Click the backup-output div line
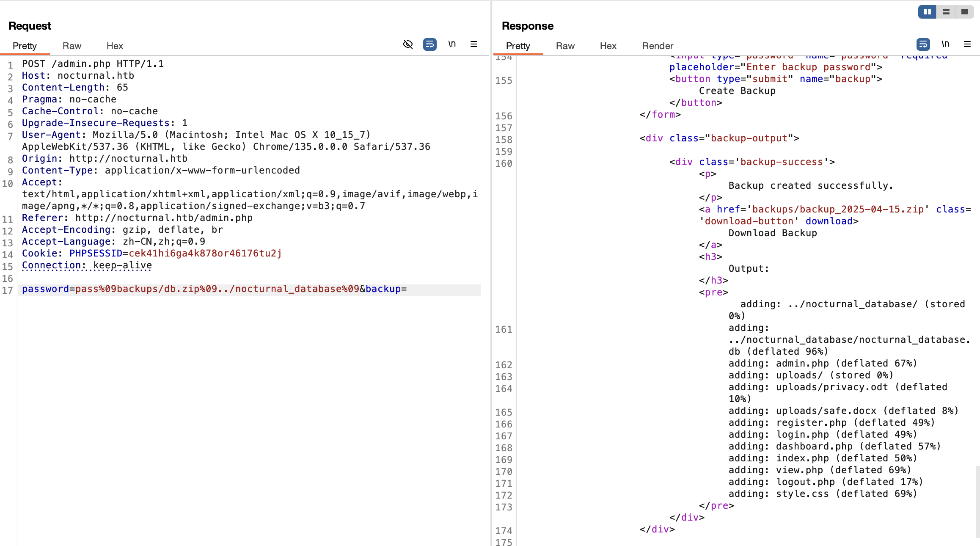This screenshot has height=546, width=980. click(719, 138)
